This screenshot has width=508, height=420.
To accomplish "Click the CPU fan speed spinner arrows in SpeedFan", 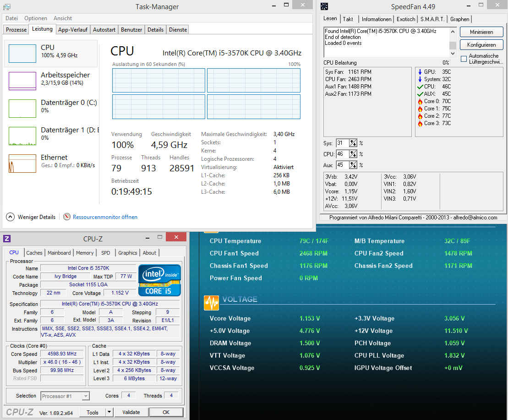I will coord(353,154).
